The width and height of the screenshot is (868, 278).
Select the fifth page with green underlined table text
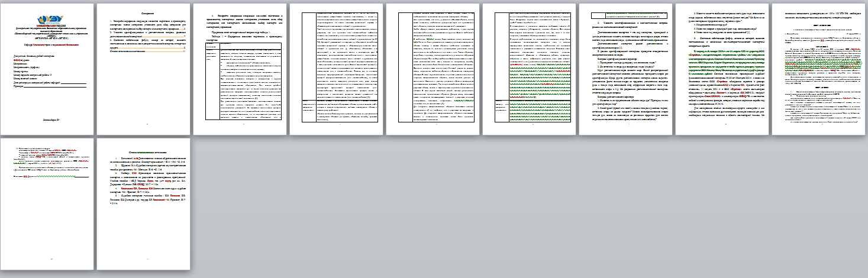click(x=433, y=70)
